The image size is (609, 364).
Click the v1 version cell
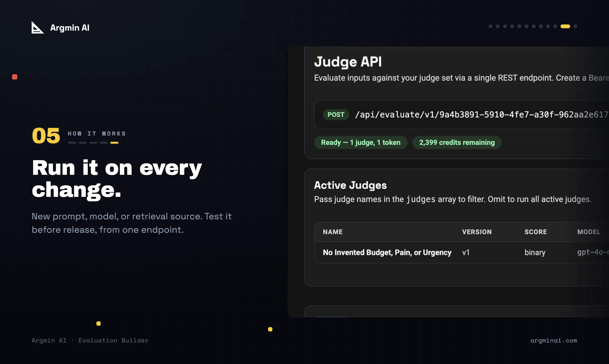[x=466, y=252]
